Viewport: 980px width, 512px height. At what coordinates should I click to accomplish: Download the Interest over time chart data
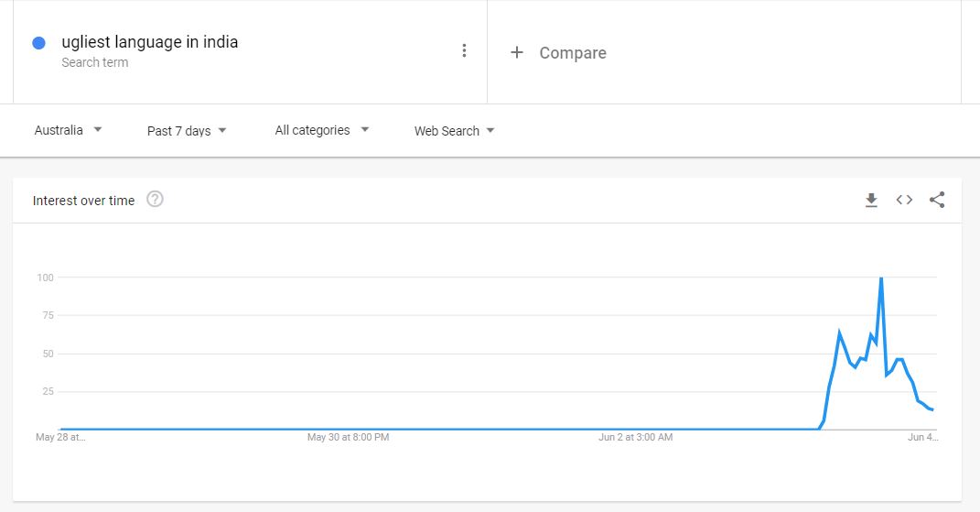[x=871, y=201]
